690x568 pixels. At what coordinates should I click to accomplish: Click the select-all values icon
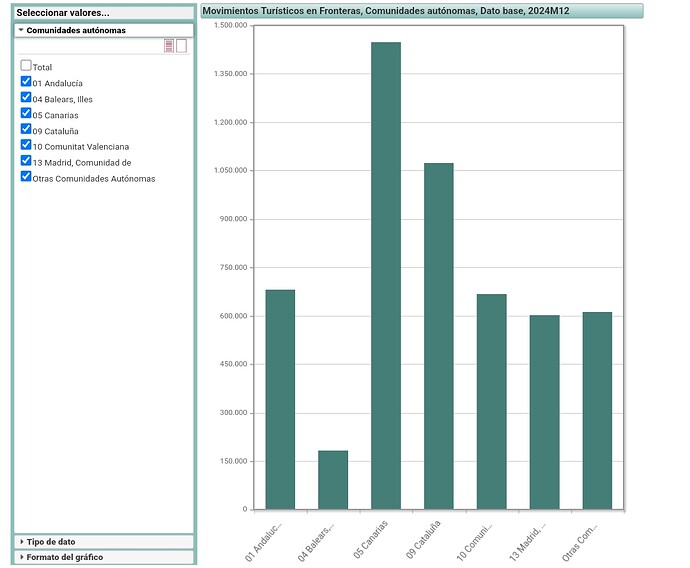(x=170, y=46)
